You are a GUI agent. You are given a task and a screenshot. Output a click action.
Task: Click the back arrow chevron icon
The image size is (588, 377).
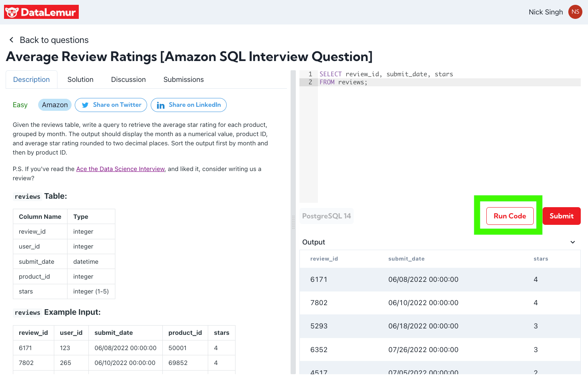coord(11,40)
